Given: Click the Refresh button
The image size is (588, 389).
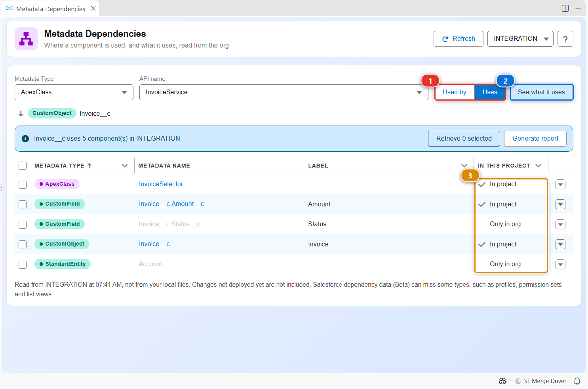Looking at the screenshot, I should (x=459, y=39).
